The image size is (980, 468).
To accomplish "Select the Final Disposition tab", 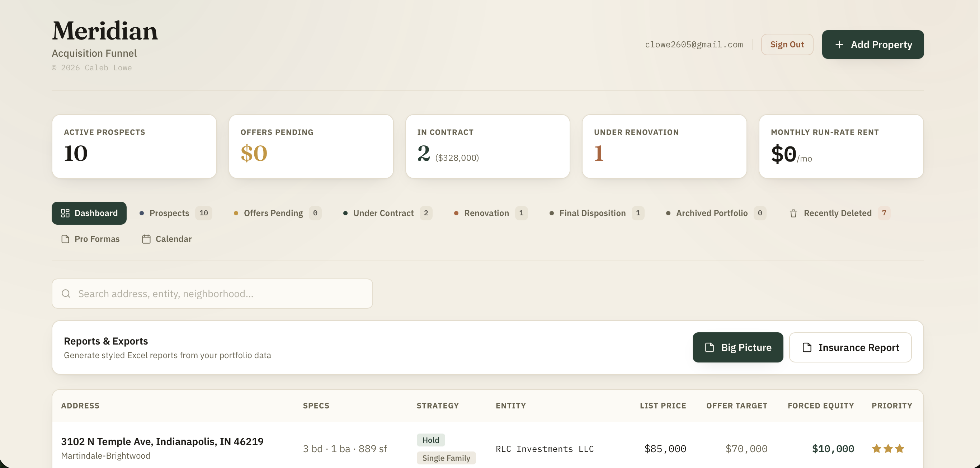I will (597, 213).
